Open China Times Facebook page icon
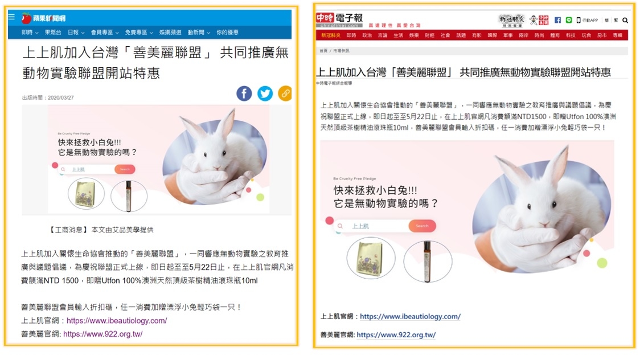 tap(557, 20)
